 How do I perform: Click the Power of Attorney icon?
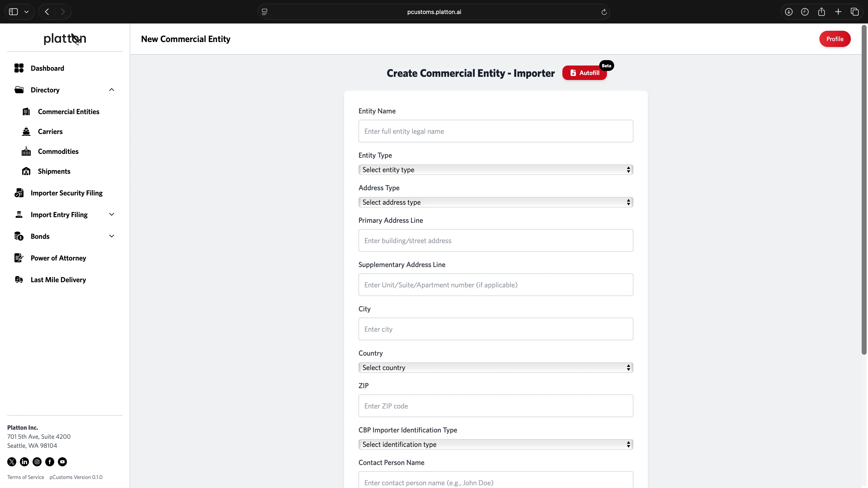point(19,258)
